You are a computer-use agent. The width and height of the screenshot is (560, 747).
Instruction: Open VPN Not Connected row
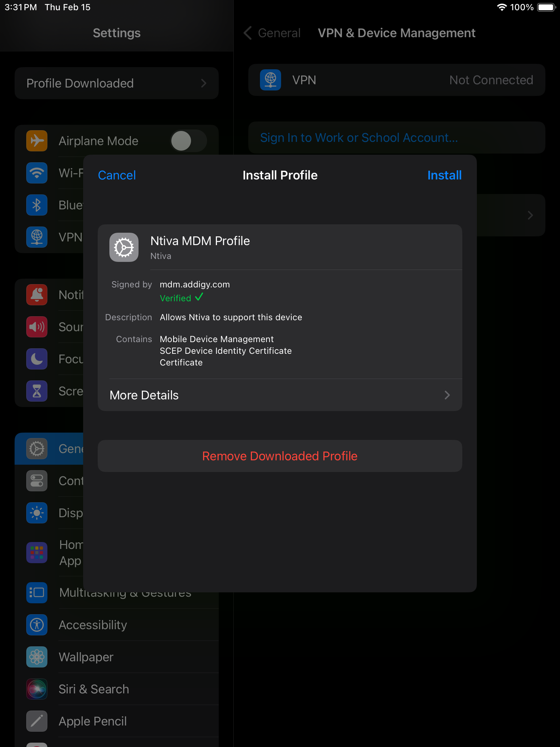[397, 80]
